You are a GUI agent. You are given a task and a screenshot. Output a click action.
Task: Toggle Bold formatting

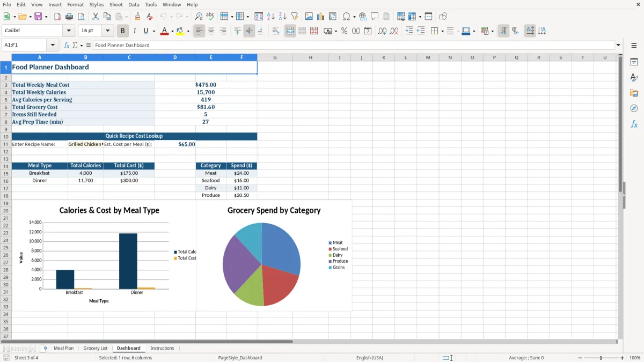(x=122, y=31)
